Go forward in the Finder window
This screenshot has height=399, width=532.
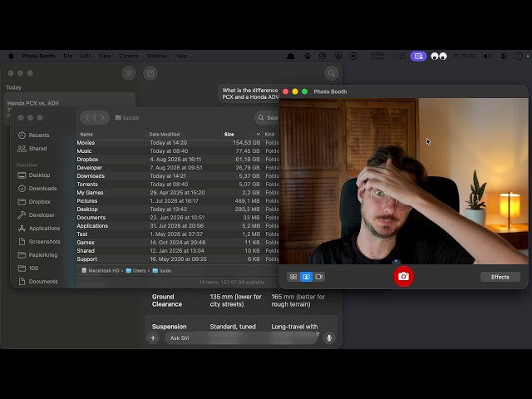102,118
